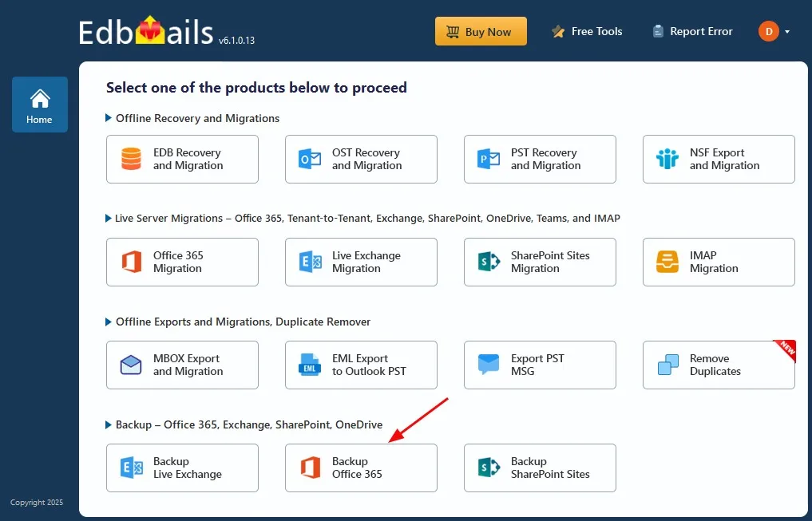Open the Free Tools menu
Viewport: 812px width, 521px height.
587,32
